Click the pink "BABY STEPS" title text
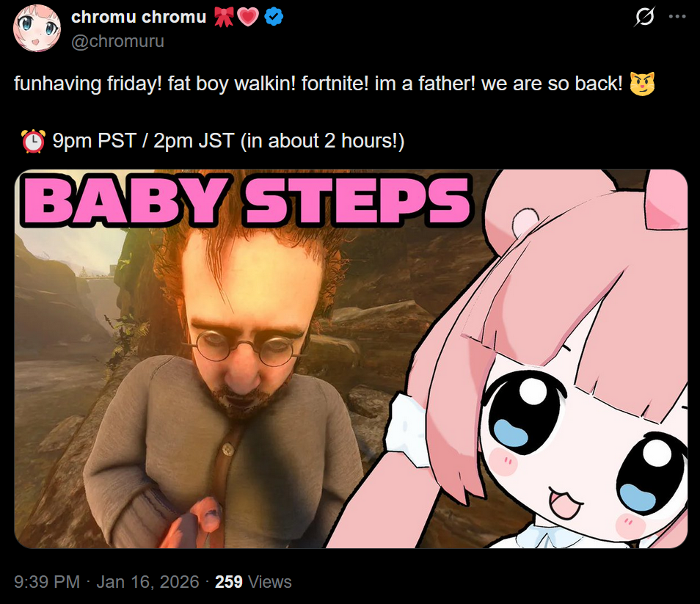700x604 pixels. 247,200
